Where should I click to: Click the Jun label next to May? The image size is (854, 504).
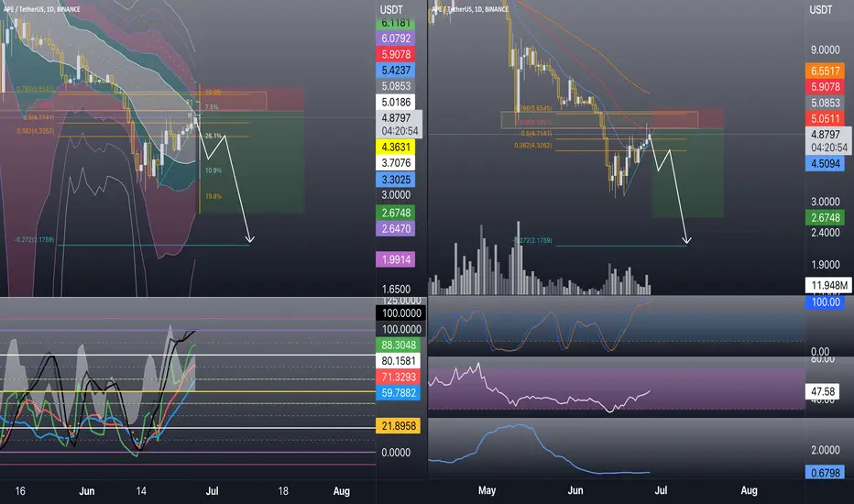click(575, 490)
